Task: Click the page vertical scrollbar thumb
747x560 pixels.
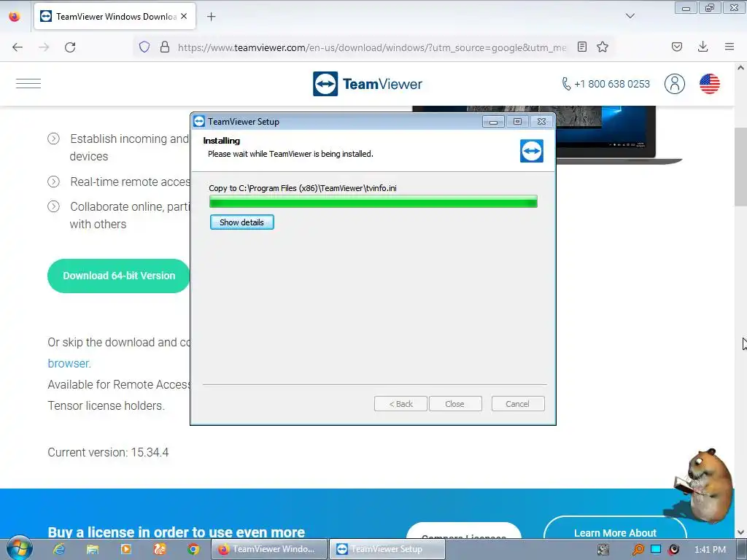Action: coord(740,167)
